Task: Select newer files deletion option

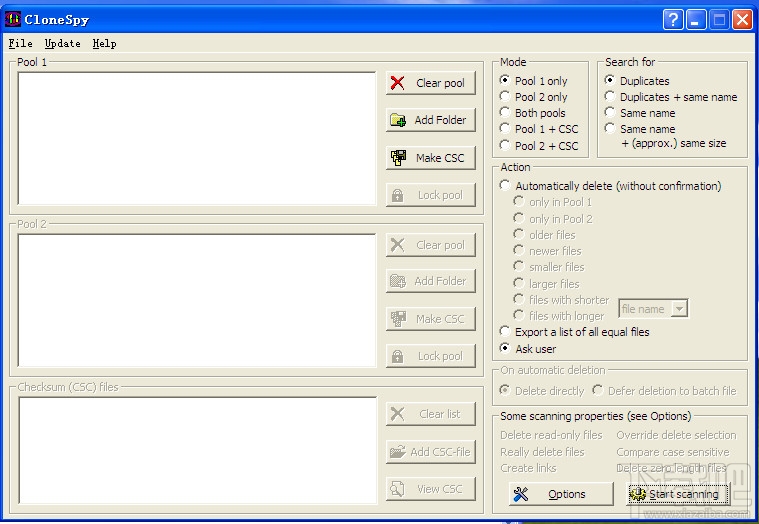Action: point(547,251)
